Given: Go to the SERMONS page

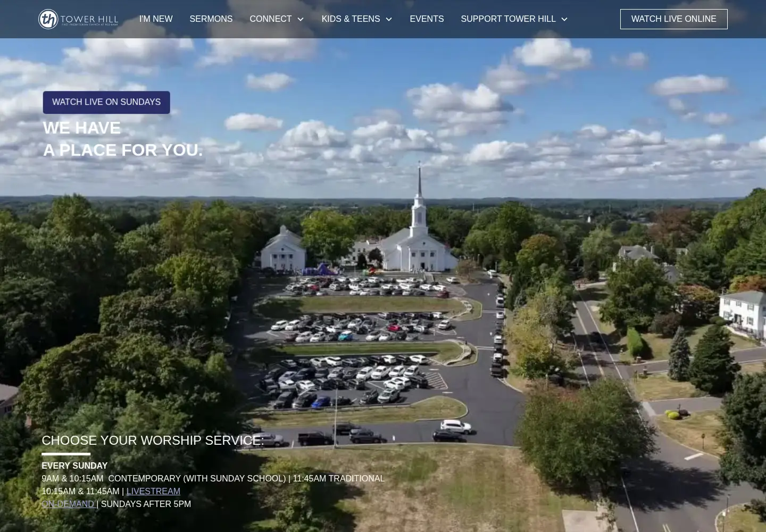Looking at the screenshot, I should point(211,19).
